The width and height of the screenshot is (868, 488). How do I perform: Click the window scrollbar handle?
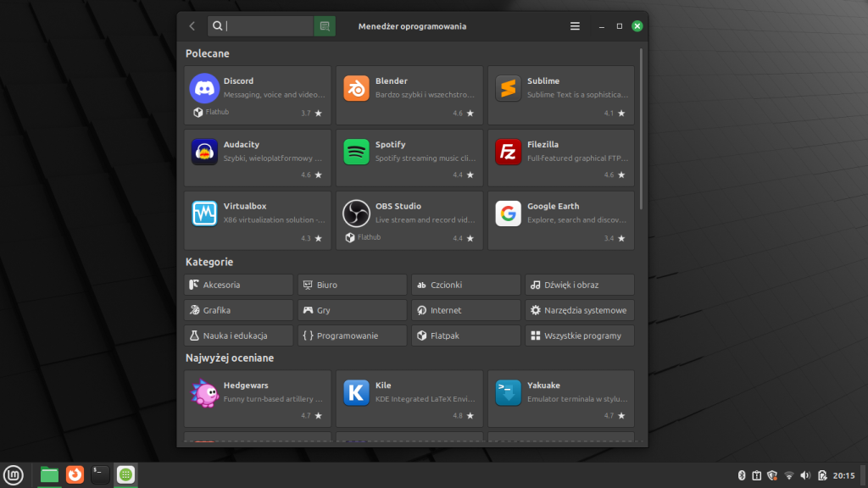(641, 129)
